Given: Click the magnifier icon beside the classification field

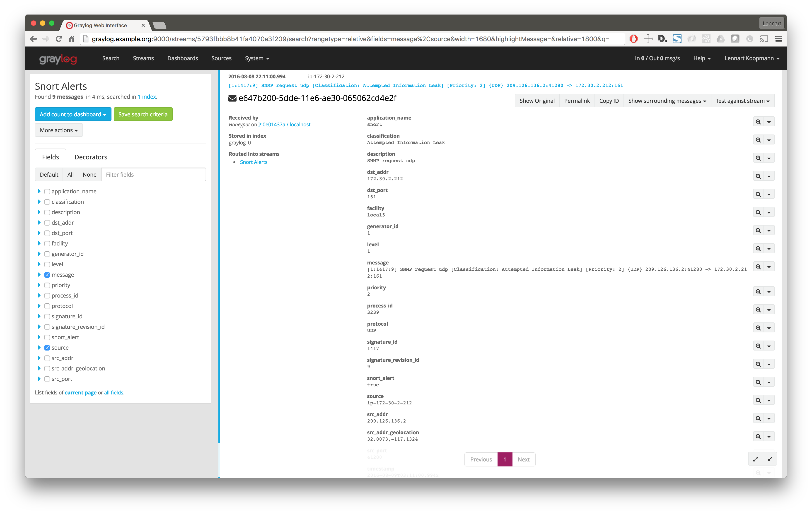Looking at the screenshot, I should [x=758, y=140].
